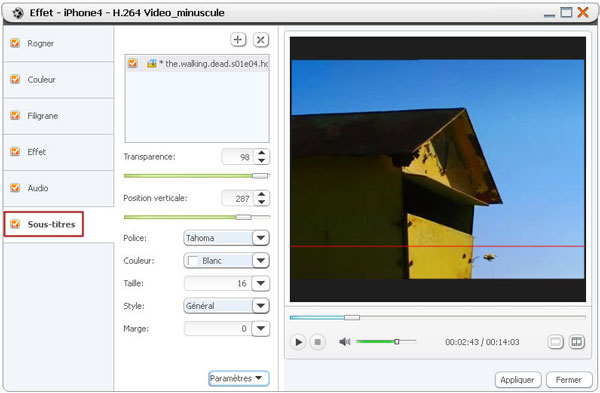
Task: Mute audio with the speaker icon
Action: [345, 341]
